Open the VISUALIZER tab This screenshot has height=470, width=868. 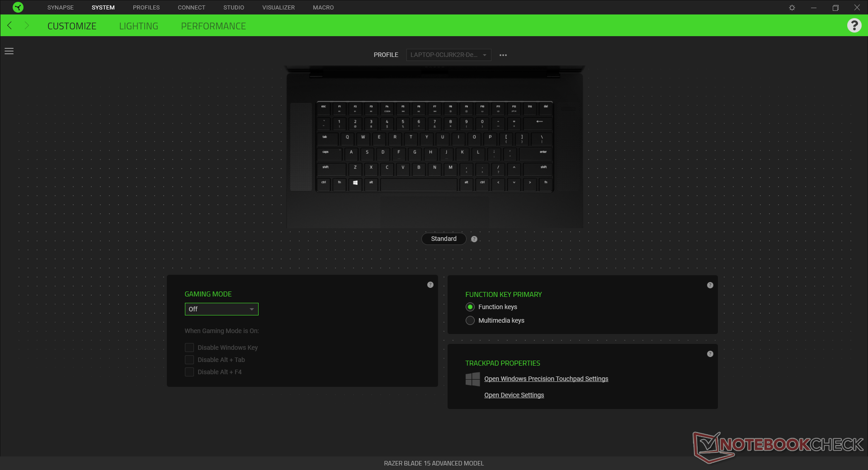pyautogui.click(x=278, y=8)
